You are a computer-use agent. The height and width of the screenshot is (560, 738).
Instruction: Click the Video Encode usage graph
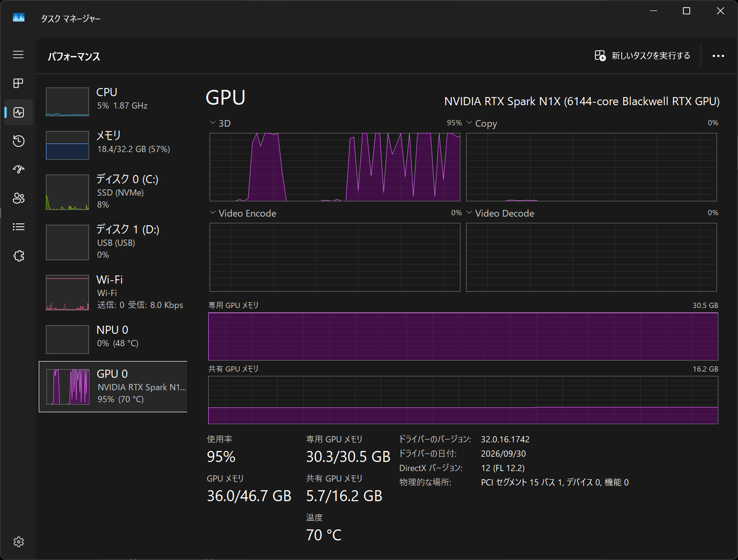[335, 257]
